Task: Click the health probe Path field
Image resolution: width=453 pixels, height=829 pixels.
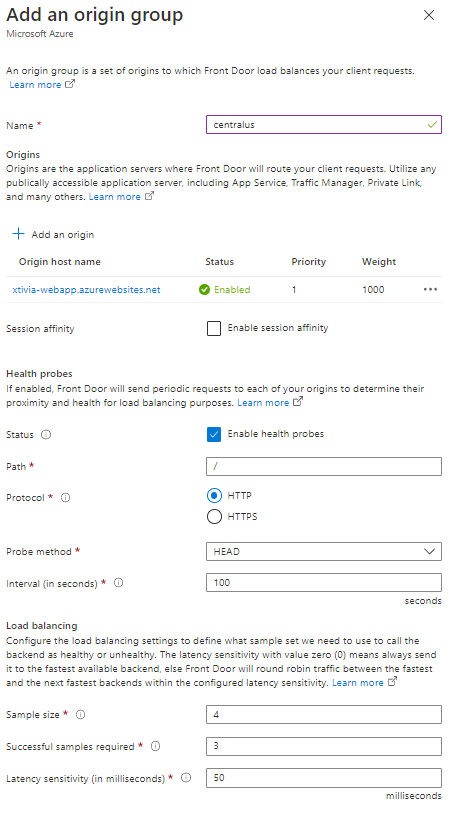Action: (x=323, y=466)
